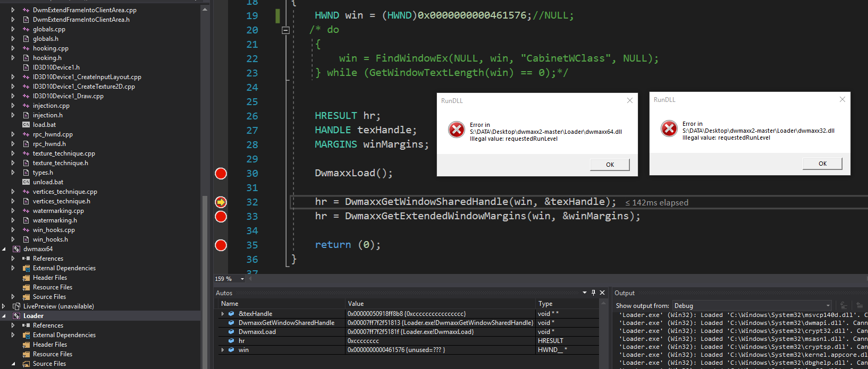Click the rpc_hwnd.cpp file icon
Viewport: 868px width, 369px height.
26,134
